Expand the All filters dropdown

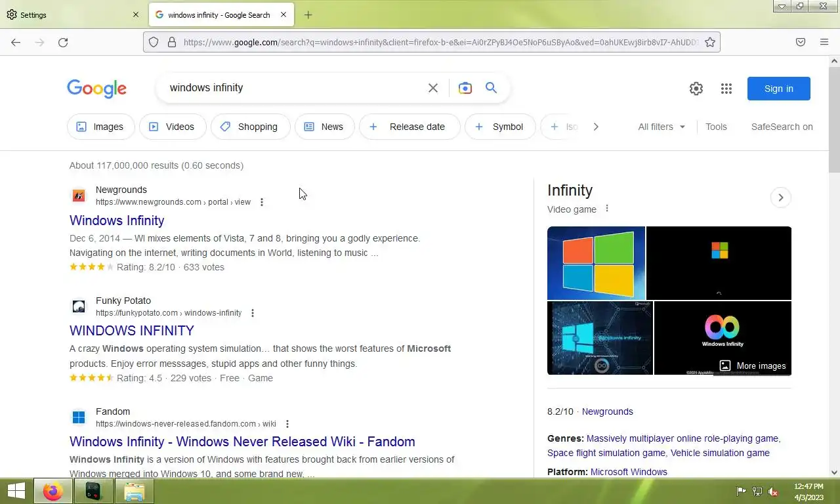661,127
